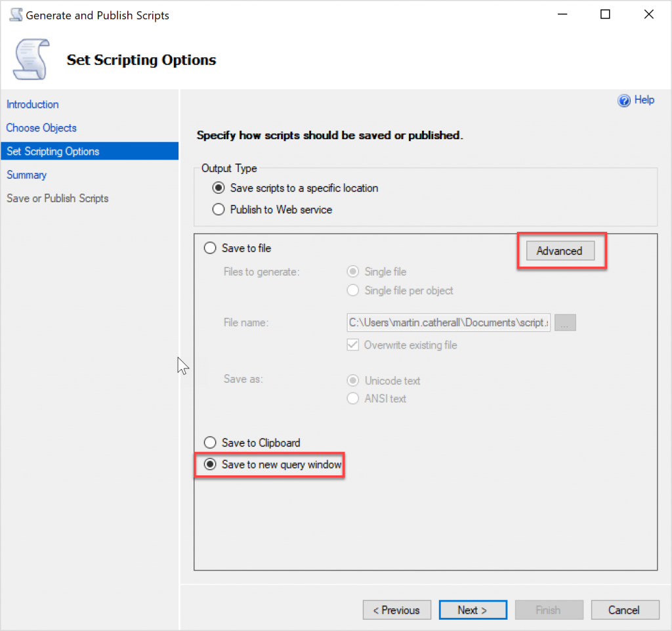Maximize the Generate and Publish Scripts window
The height and width of the screenshot is (631, 672).
(605, 14)
